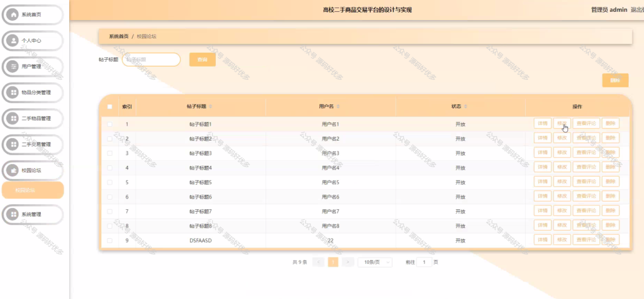Viewport: 644px width, 299px height.
Task: Expand 二手物品管理 sidebar menu
Action: click(x=33, y=119)
